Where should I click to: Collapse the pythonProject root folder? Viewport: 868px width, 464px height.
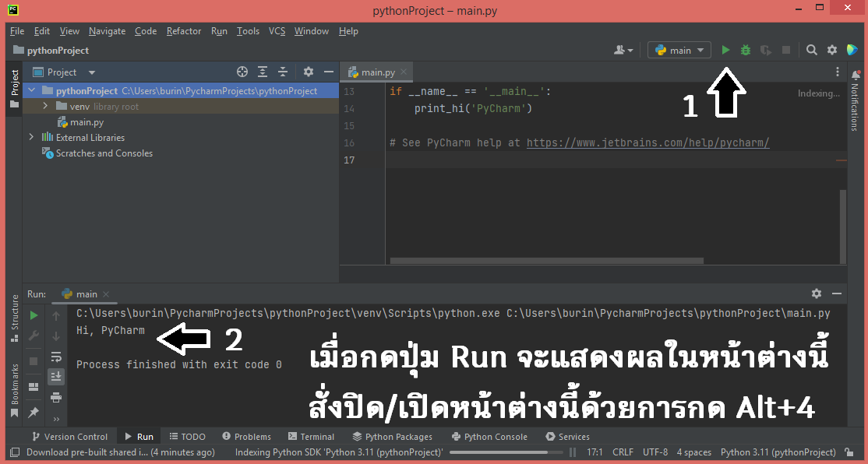[31, 90]
